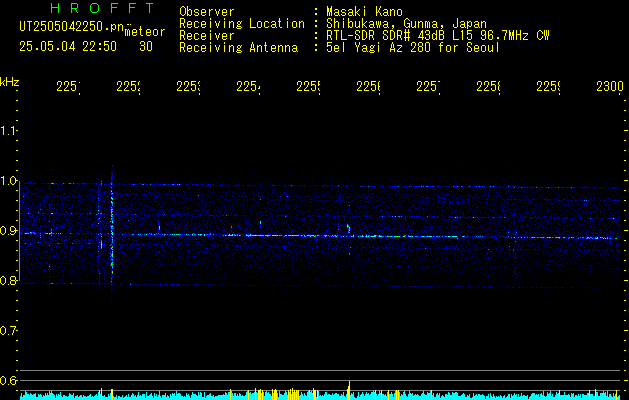Image resolution: width=629 pixels, height=400 pixels.
Task: Click the Receiving Location label
Action: pos(242,24)
